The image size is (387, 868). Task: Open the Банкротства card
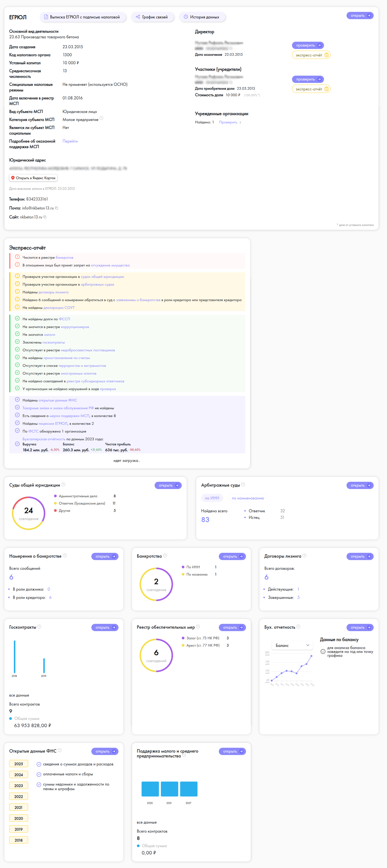(x=232, y=557)
